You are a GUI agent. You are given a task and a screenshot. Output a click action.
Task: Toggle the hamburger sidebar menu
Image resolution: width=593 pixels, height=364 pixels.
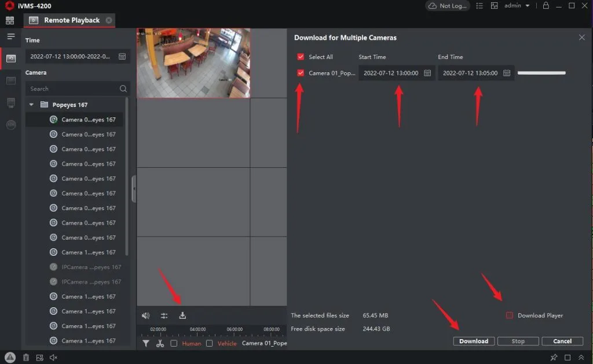click(11, 36)
